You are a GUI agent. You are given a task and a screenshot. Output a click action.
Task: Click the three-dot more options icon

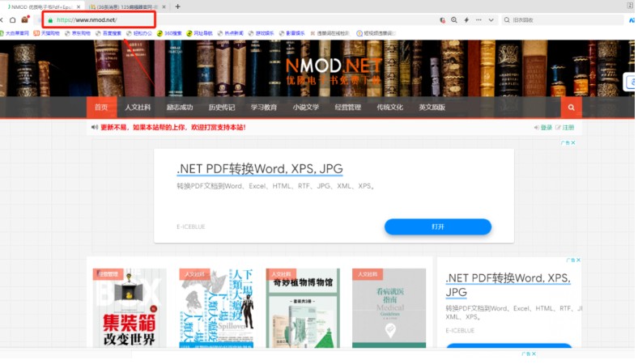[x=479, y=19]
